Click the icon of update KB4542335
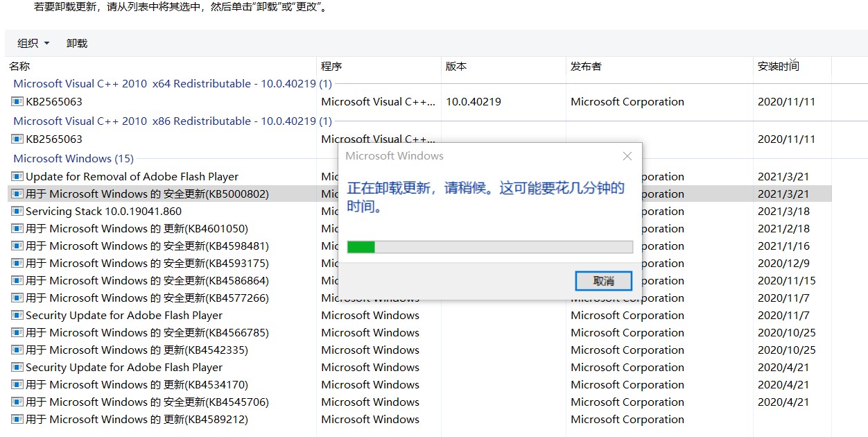The width and height of the screenshot is (868, 437). click(17, 350)
